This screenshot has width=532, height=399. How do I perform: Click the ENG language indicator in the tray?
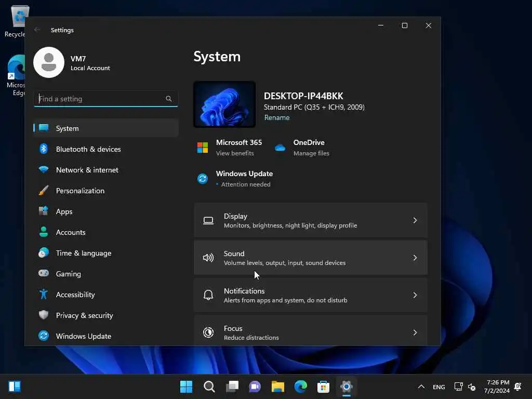(438, 387)
